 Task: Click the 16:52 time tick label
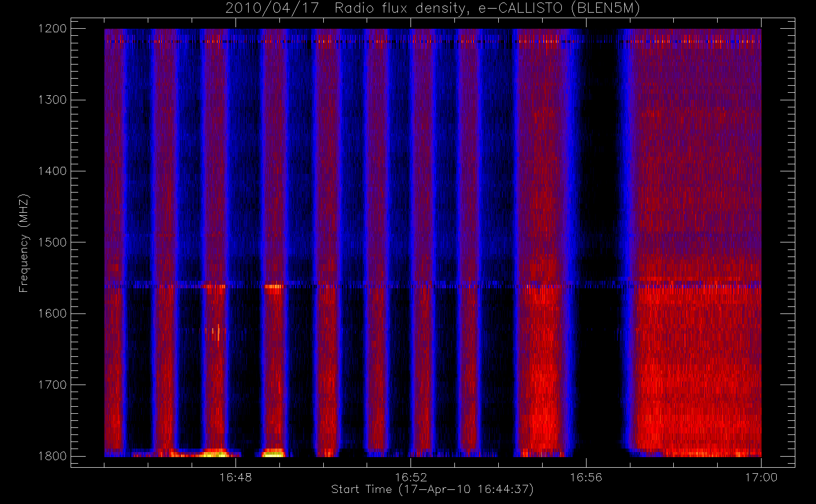pyautogui.click(x=411, y=477)
